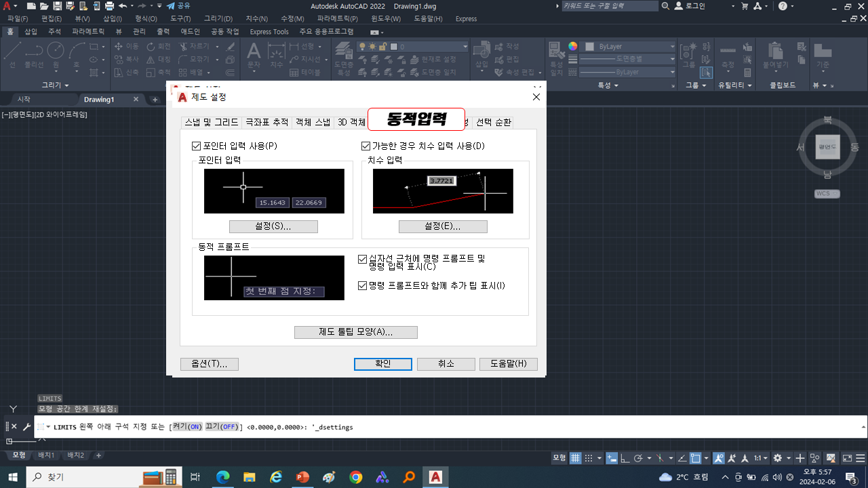Click Plot printer icon in quick access toolbar
The width and height of the screenshot is (868, 488).
[x=109, y=6]
